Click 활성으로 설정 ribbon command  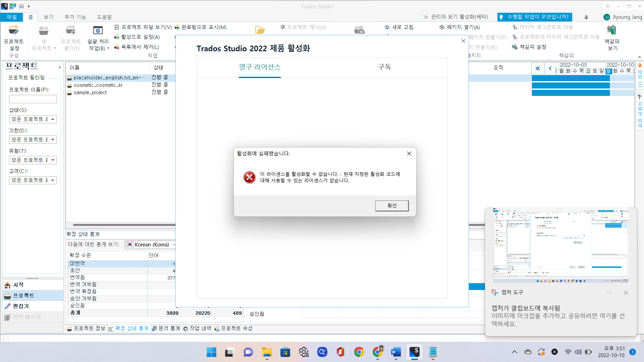(x=137, y=37)
